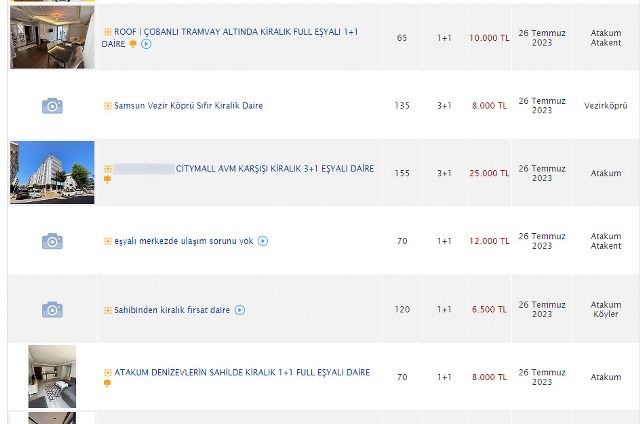The height and width of the screenshot is (424, 640).
Task: Open ROOF Çobanlı Tramvay listing title
Action: [230, 32]
